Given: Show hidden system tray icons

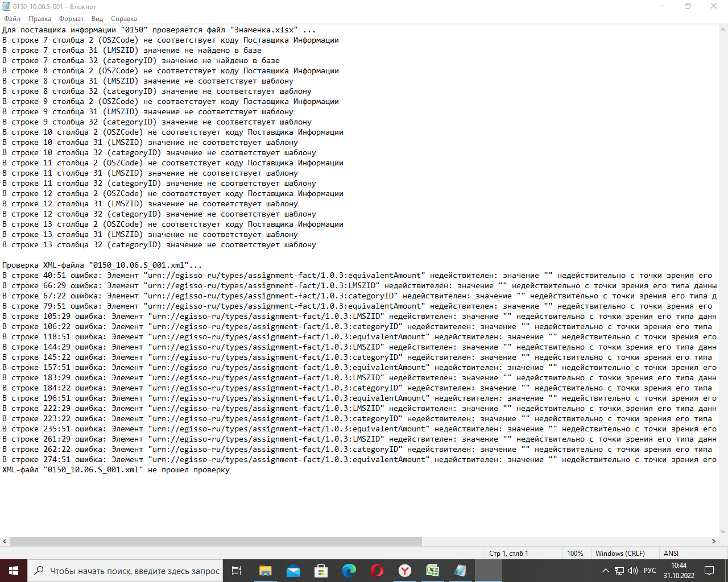Looking at the screenshot, I should click(606, 571).
